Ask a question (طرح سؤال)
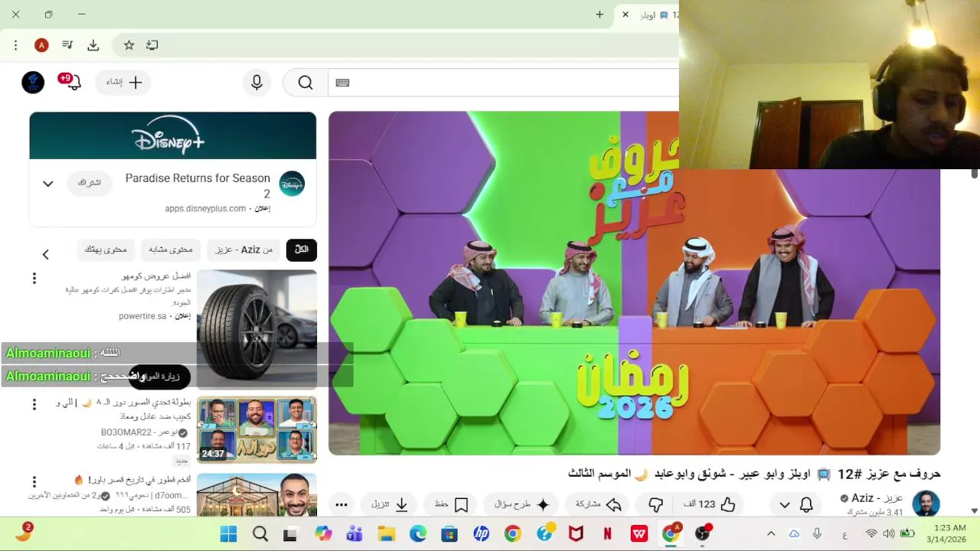 pyautogui.click(x=521, y=504)
